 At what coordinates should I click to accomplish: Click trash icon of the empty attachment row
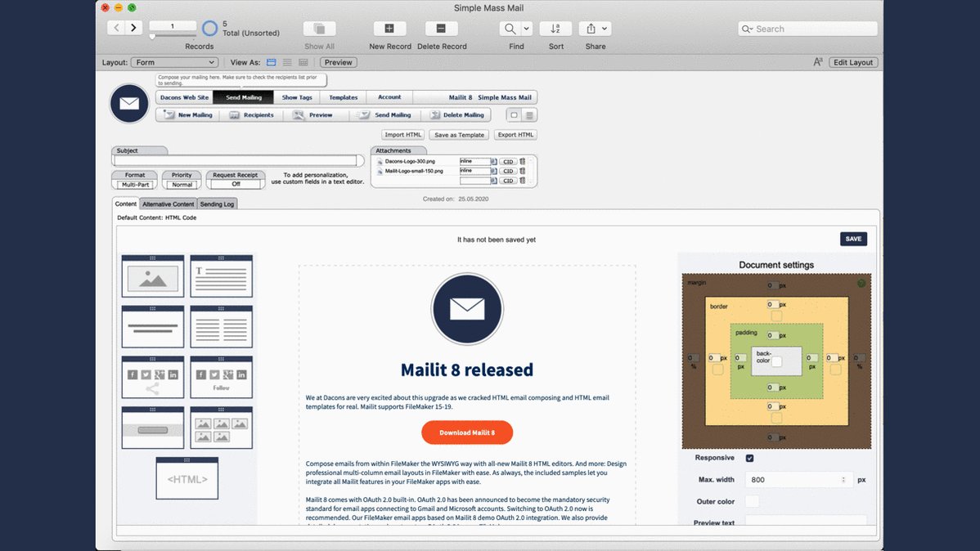coord(523,181)
